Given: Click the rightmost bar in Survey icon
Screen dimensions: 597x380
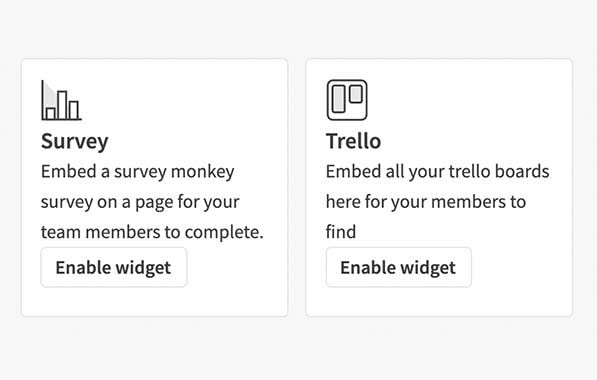Looking at the screenshot, I should point(74,110).
